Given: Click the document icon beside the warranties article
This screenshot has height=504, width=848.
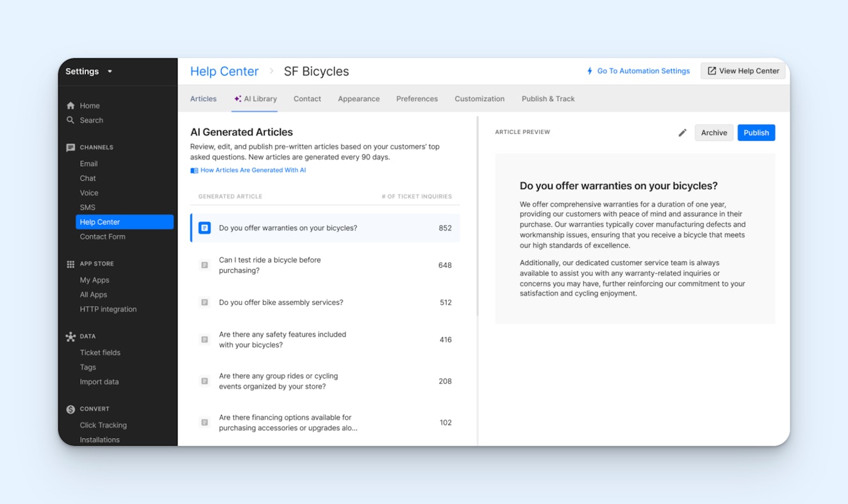Looking at the screenshot, I should click(x=204, y=228).
